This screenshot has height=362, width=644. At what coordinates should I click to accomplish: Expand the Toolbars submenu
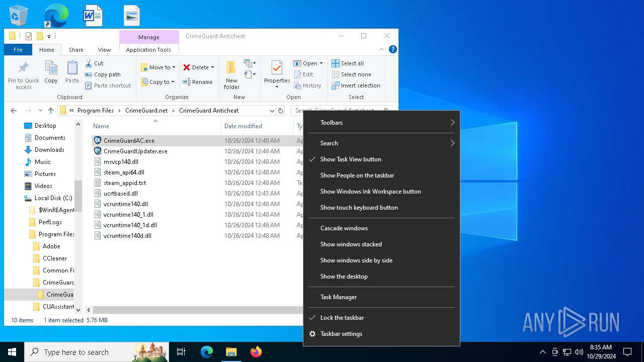click(x=381, y=123)
